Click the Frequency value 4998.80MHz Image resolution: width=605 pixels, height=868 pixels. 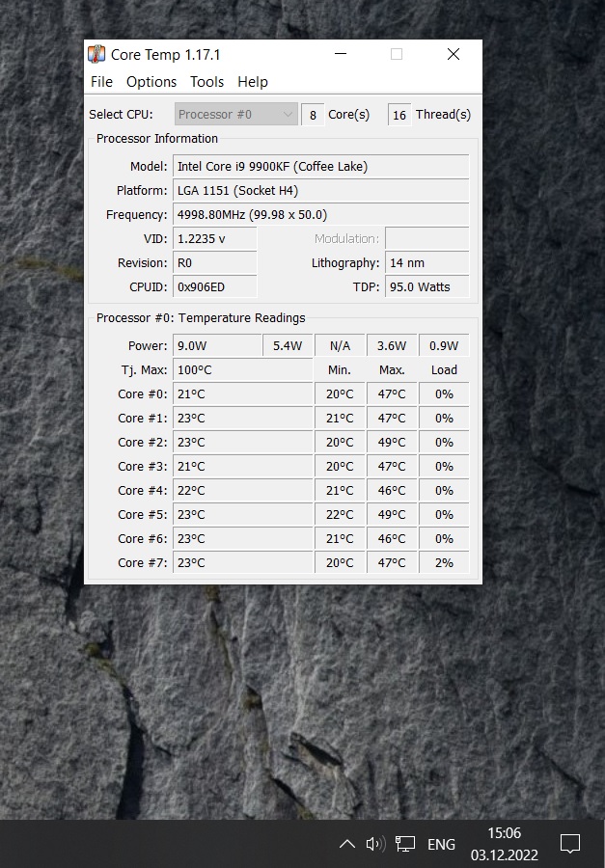tap(320, 215)
